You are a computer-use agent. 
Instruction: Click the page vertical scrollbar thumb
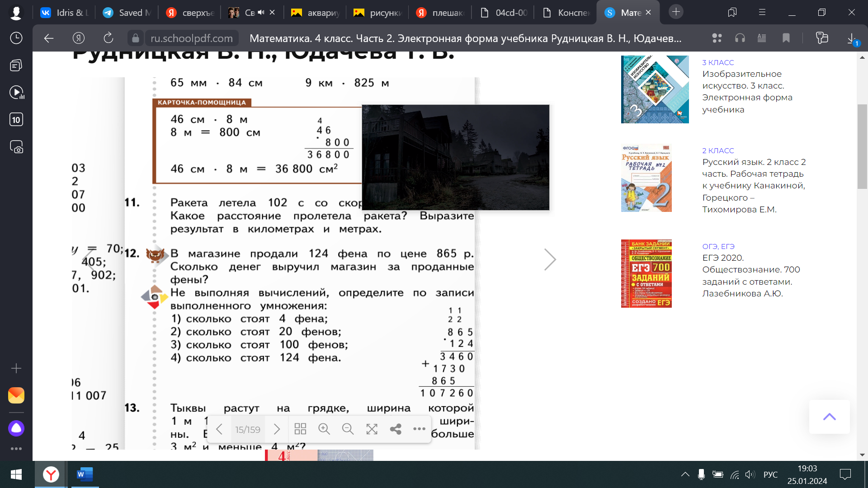click(862, 146)
